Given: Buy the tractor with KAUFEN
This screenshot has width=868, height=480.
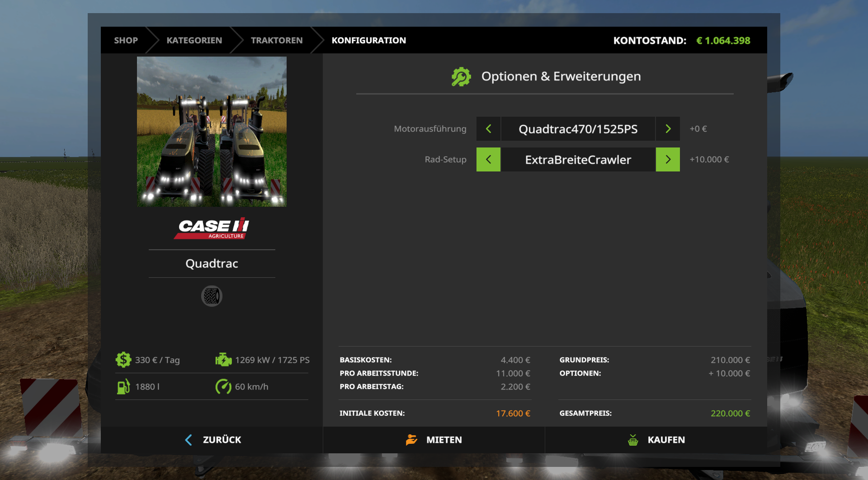Looking at the screenshot, I should click(x=656, y=440).
